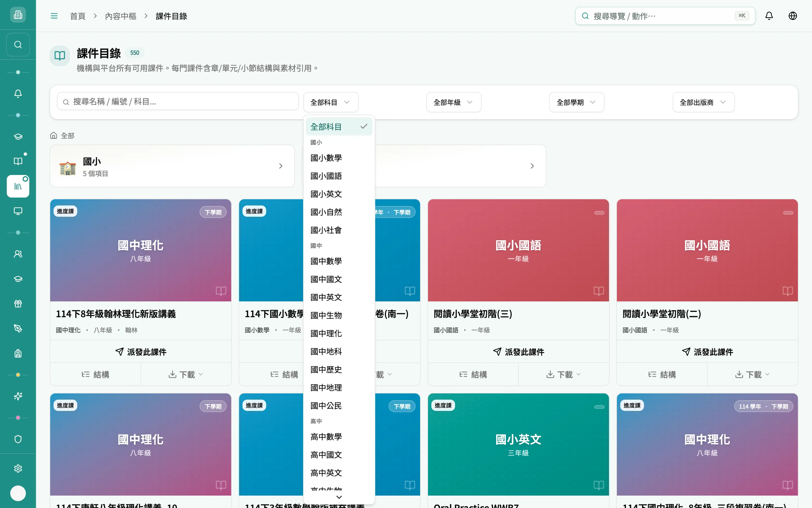This screenshot has width=812, height=508.
Task: Select 國小自然 from the list
Action: point(339,212)
